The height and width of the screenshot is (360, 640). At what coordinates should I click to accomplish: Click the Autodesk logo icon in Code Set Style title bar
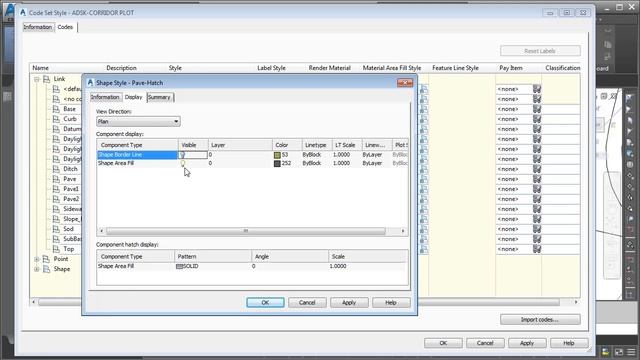coord(23,12)
